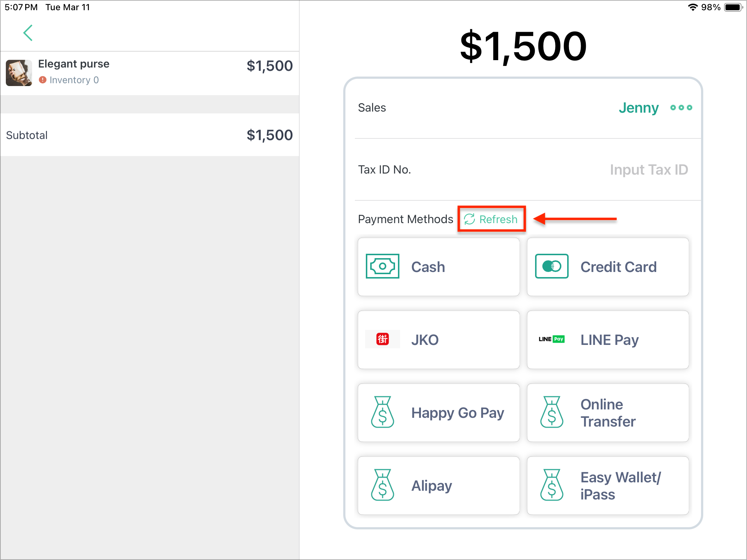Choose Easy Wallet/iPass payment
This screenshot has width=747, height=560.
608,486
